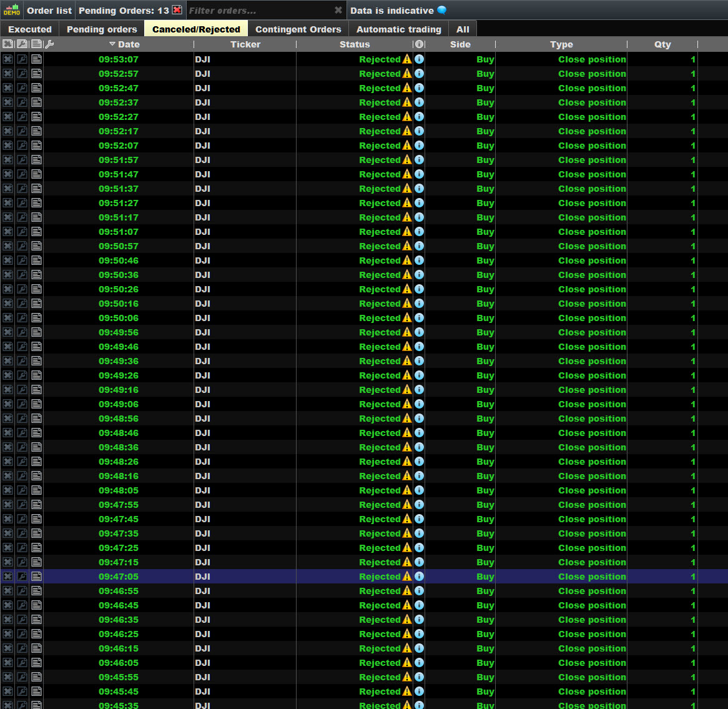Click quantity 1 in 09:47:35 row
728x709 pixels.
pos(692,533)
